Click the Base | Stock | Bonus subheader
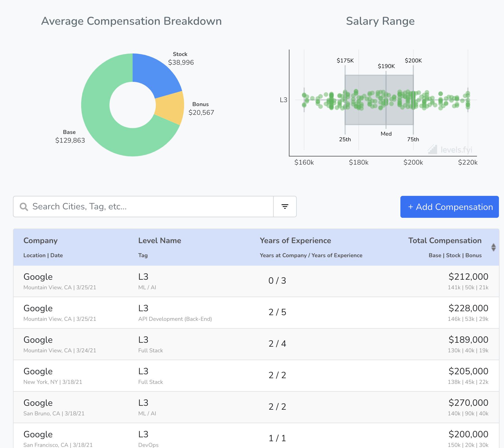This screenshot has height=448, width=504. (455, 255)
